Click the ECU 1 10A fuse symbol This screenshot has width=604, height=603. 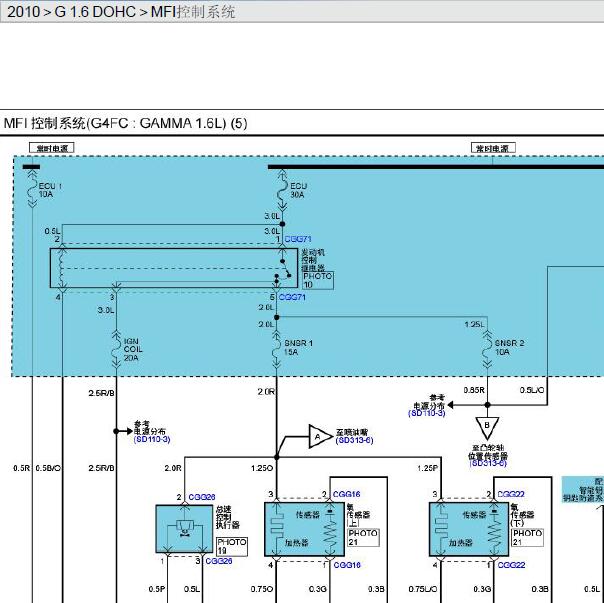(x=32, y=190)
